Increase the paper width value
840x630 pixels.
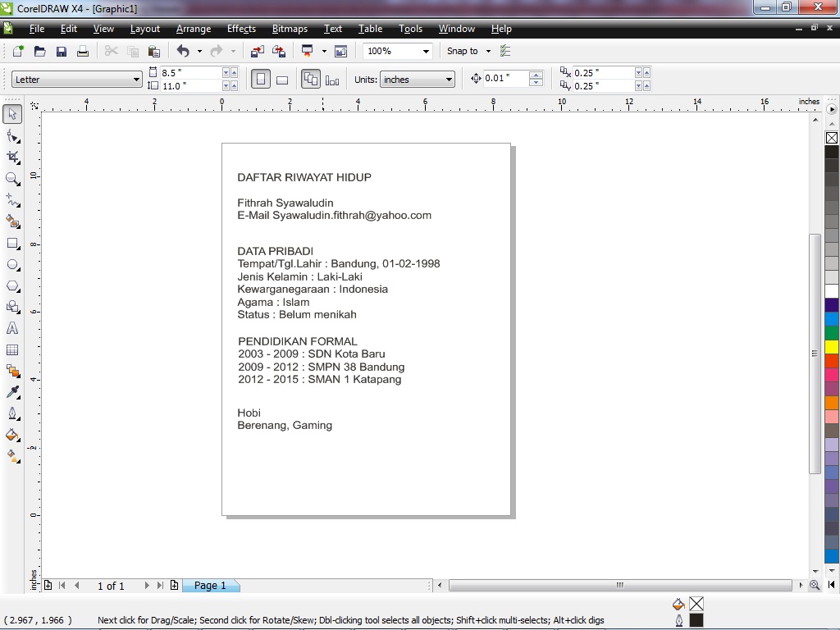[234, 72]
